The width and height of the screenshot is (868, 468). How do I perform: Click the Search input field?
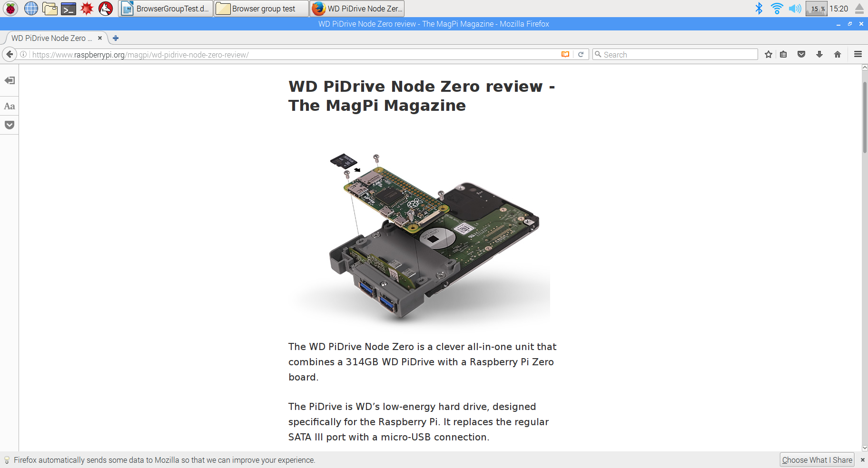(675, 54)
